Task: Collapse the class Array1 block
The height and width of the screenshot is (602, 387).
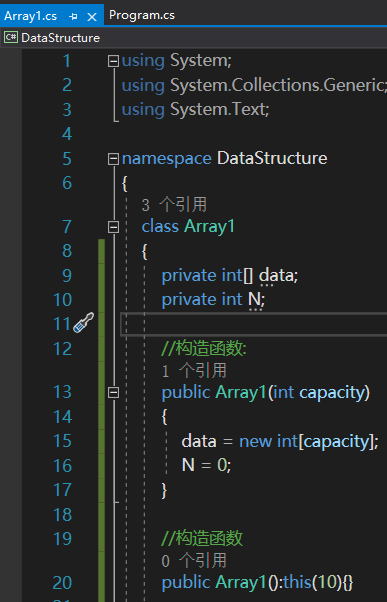Action: 113,227
